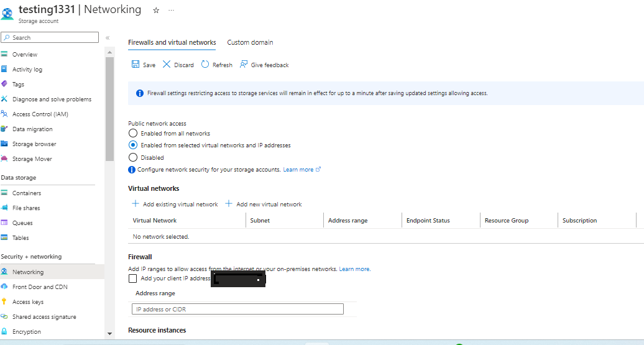Click the Containers icon

click(4, 193)
